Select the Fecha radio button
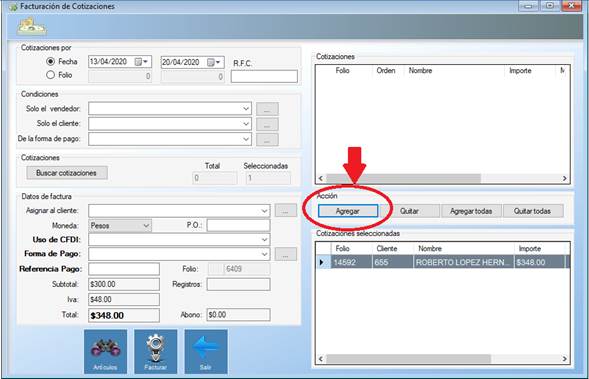 (x=50, y=61)
